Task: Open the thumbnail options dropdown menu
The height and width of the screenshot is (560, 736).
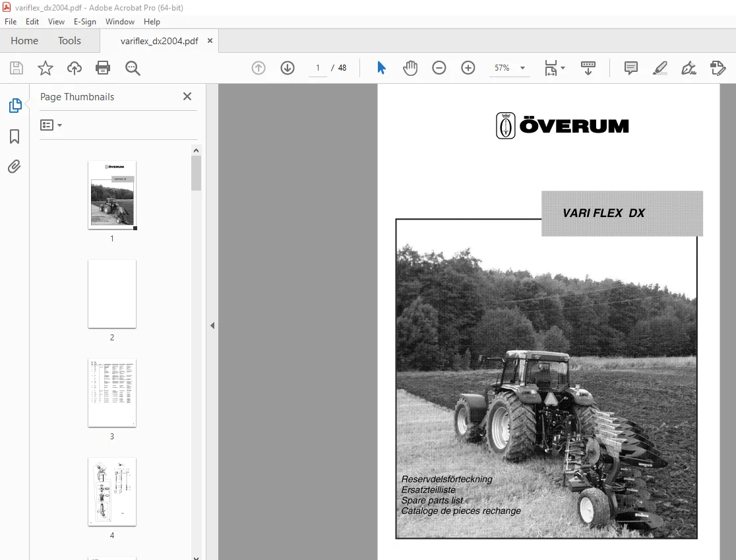Action: (x=51, y=125)
